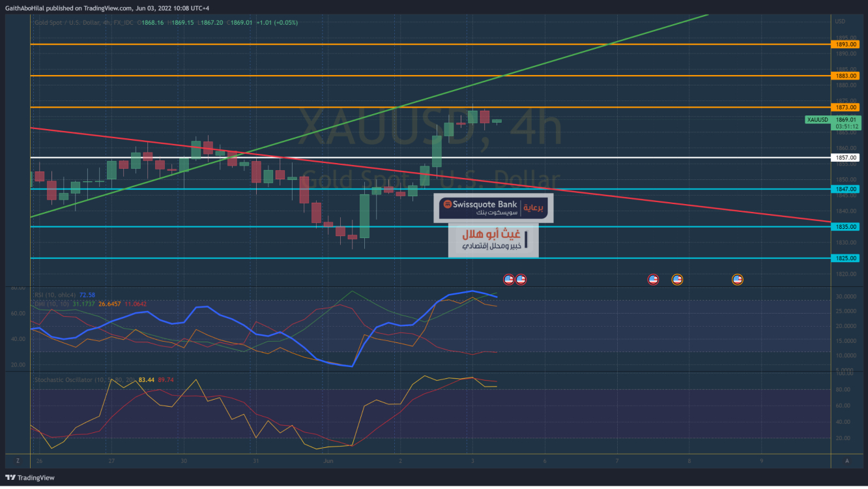Select the 1835.00 price label

click(x=846, y=226)
